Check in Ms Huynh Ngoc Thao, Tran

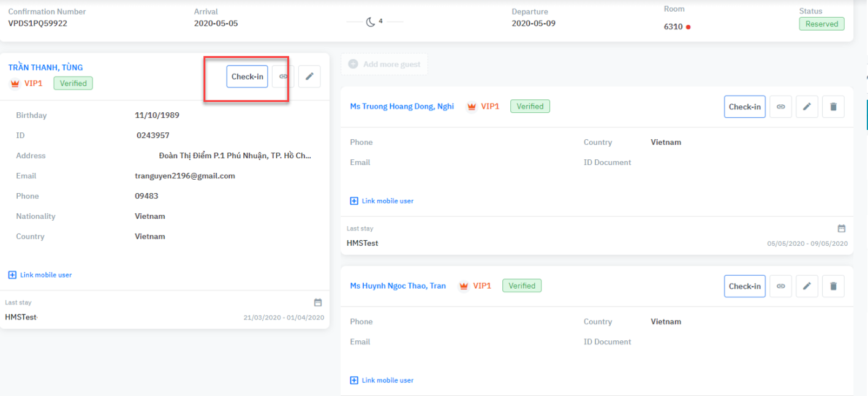(x=744, y=286)
